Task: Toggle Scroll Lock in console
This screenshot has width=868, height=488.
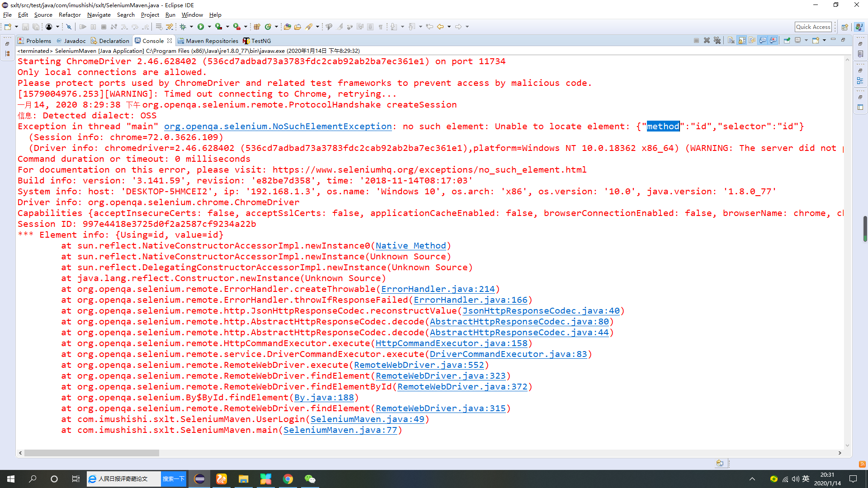Action: click(x=742, y=41)
